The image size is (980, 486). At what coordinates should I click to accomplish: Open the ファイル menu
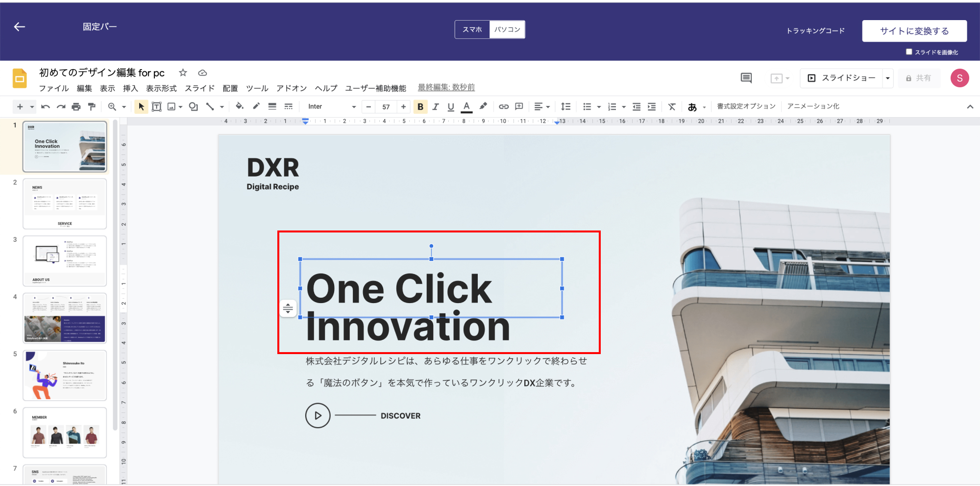coord(54,88)
